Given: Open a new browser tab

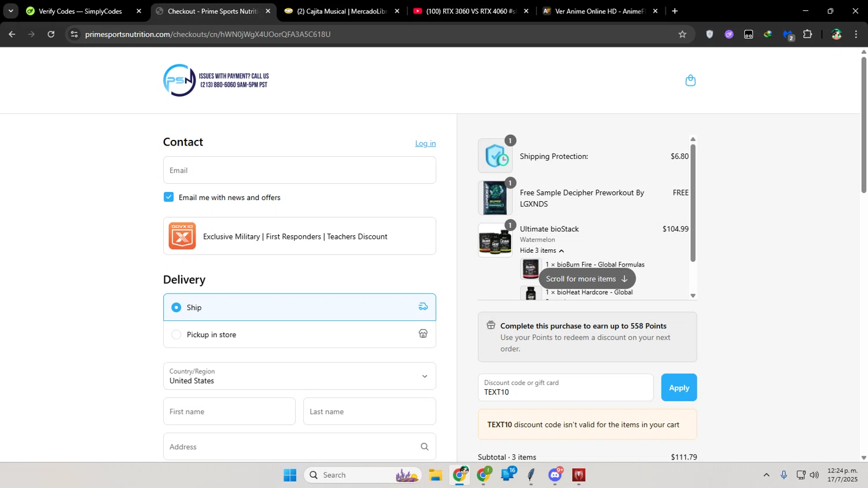Looking at the screenshot, I should point(675,11).
